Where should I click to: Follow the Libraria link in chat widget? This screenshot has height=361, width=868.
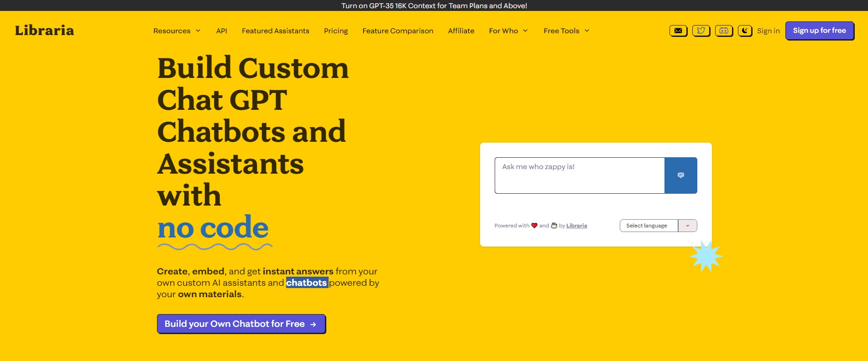576,226
